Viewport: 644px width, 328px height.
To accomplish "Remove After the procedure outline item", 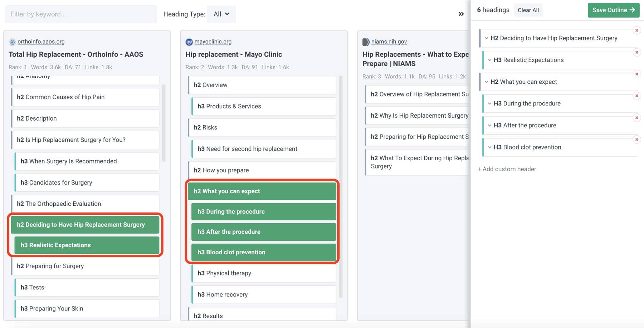I will [636, 118].
